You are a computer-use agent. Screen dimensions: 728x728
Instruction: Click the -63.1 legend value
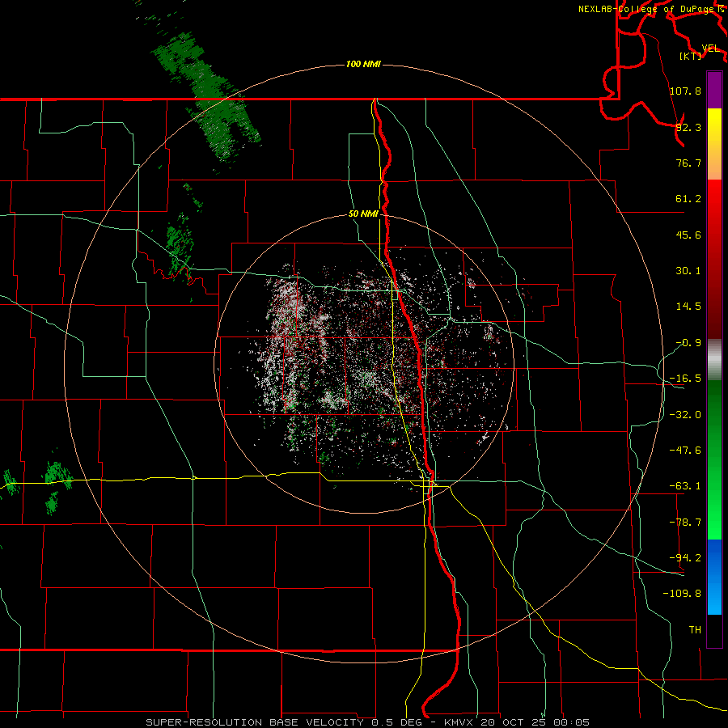coord(685,486)
